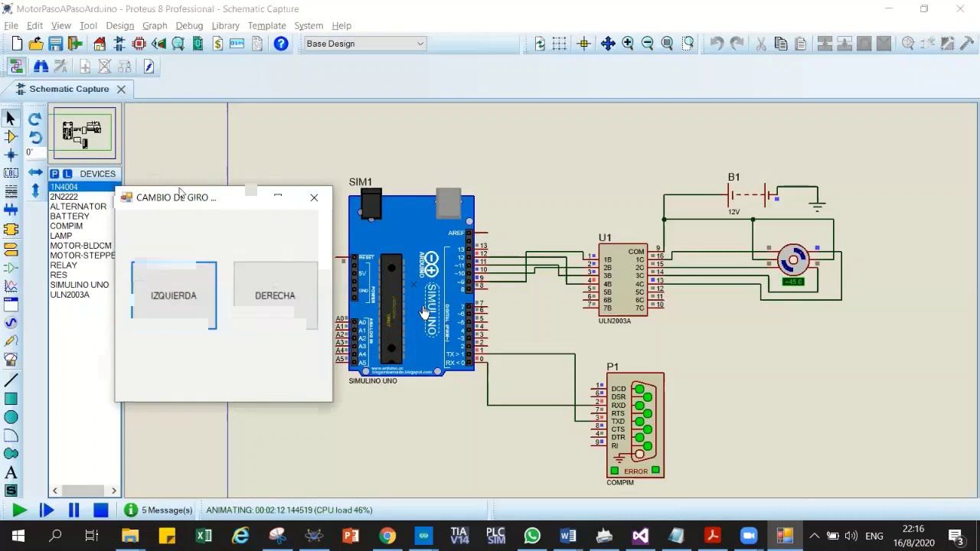
Task: Open the 5 Message(s) log
Action: coord(158,510)
